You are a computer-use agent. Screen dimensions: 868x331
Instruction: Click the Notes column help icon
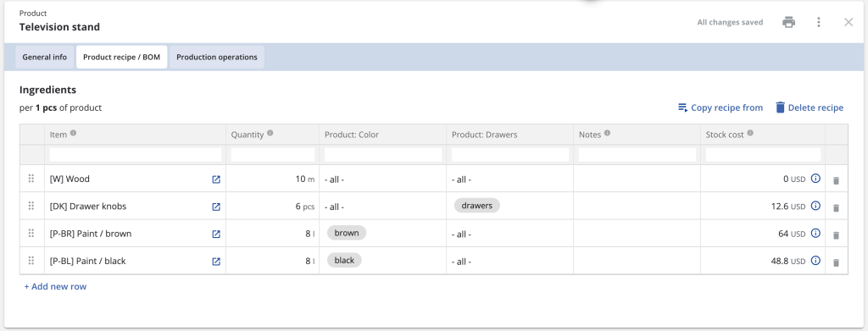coord(607,133)
